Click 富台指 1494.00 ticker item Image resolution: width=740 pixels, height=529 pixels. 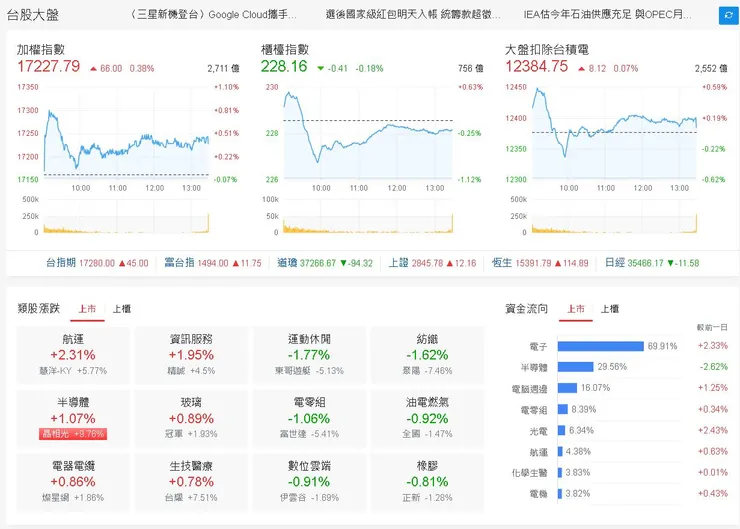pyautogui.click(x=213, y=263)
